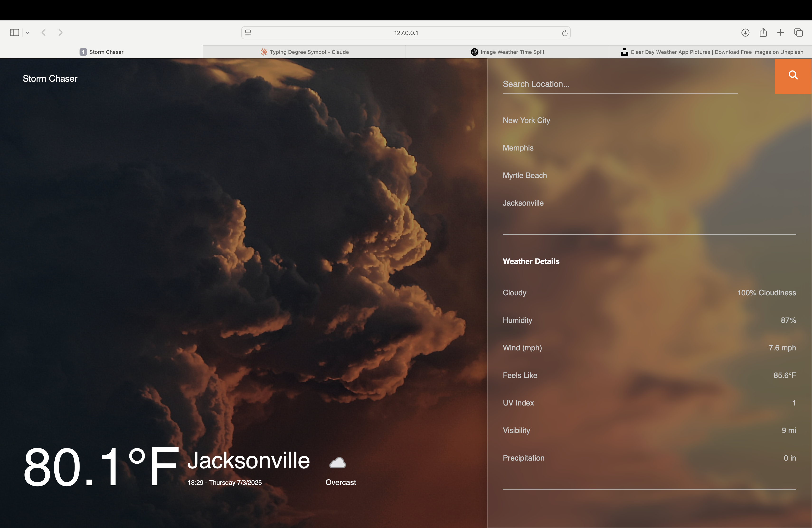Image resolution: width=812 pixels, height=528 pixels.
Task: Click the 100% Cloudiness value
Action: pos(766,293)
